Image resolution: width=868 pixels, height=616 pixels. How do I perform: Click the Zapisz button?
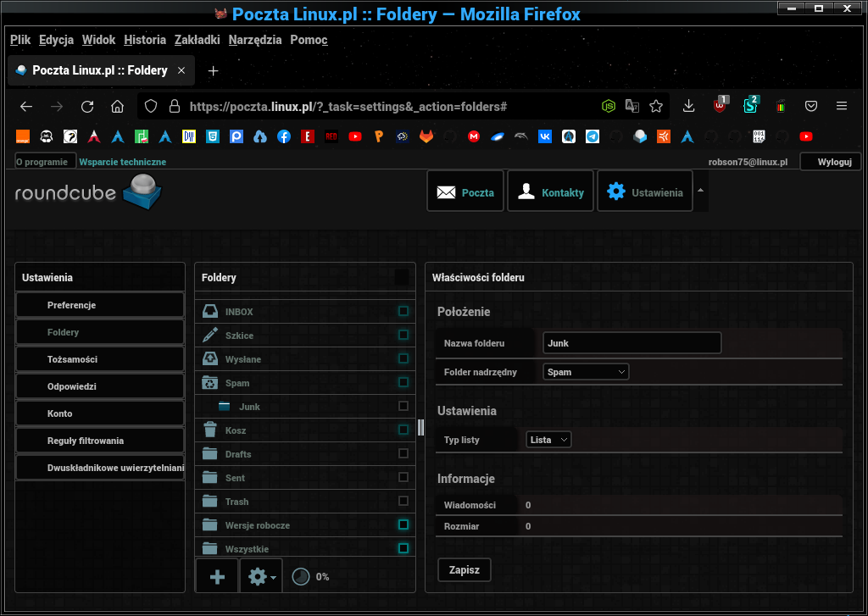[x=464, y=570]
